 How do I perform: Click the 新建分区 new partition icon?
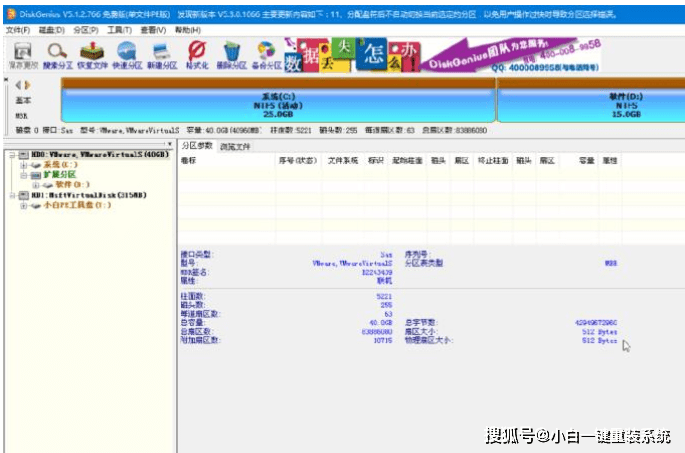tap(162, 55)
